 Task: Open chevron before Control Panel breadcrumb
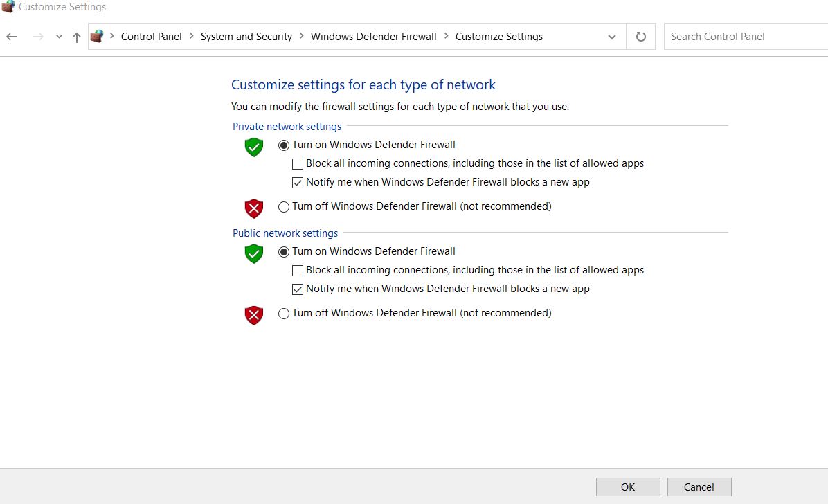click(x=112, y=36)
